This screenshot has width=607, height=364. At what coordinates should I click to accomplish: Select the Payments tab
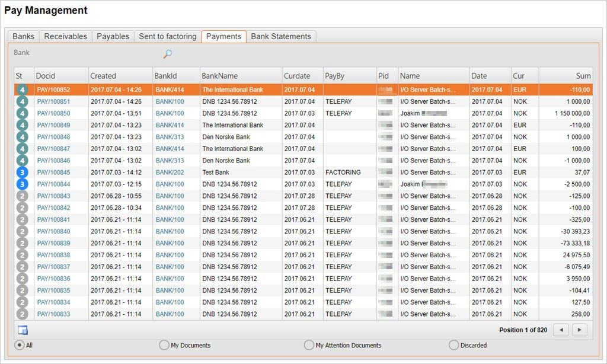223,36
